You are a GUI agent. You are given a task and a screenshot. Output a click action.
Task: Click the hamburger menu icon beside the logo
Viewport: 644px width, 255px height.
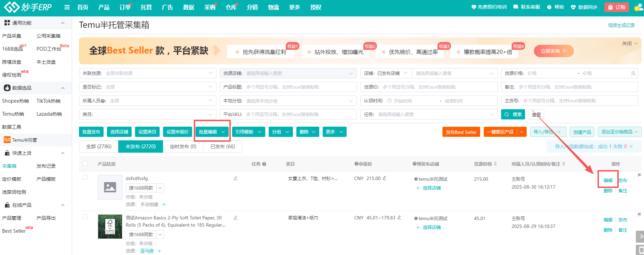[x=67, y=7]
